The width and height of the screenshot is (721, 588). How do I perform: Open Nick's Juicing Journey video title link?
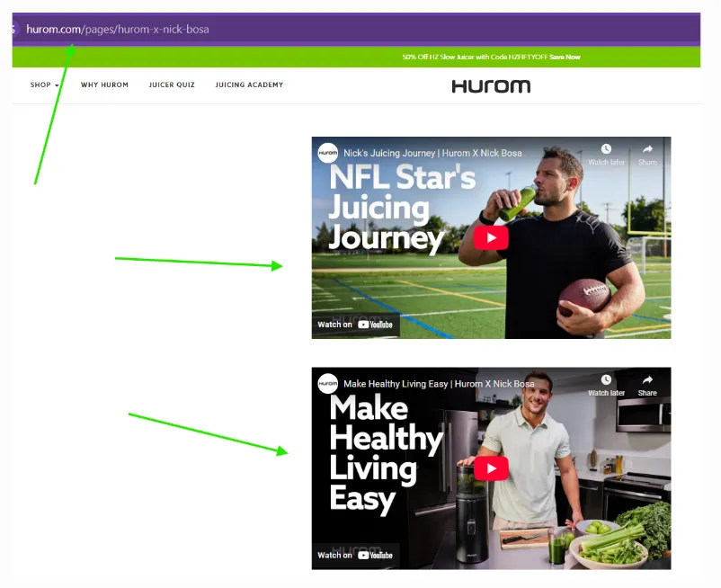tap(432, 153)
